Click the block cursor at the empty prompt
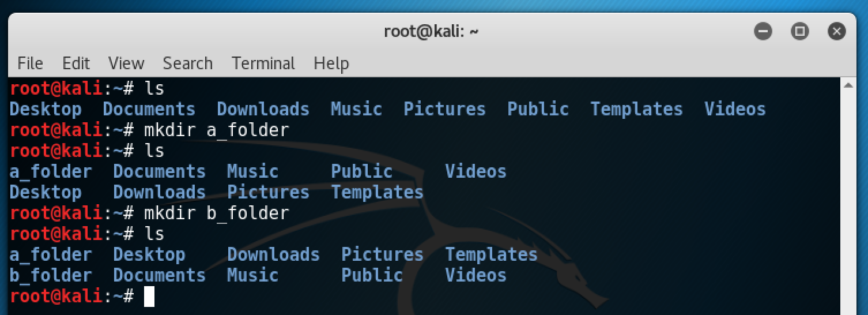Screen dimensions: 868x315 (149, 297)
